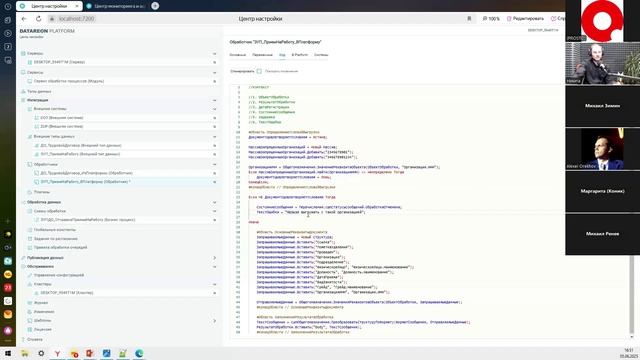Click the DESKTOP (Сервер) row icon
Viewport: 640px width, 360px height.
coord(30,62)
